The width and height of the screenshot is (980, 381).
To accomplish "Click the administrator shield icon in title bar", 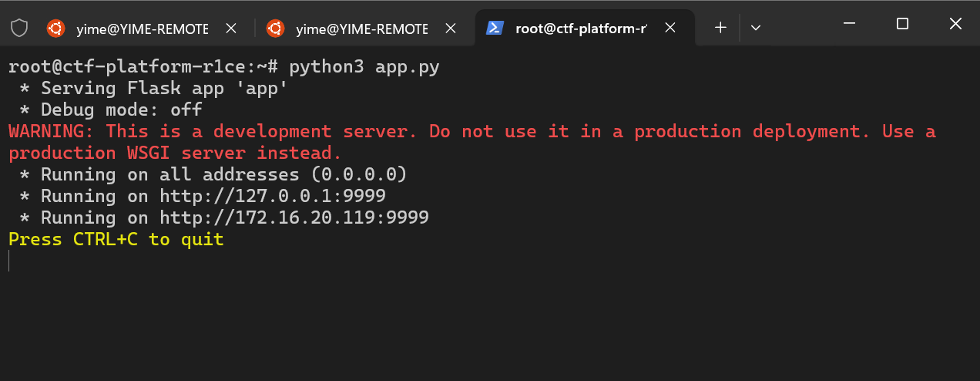I will point(19,29).
